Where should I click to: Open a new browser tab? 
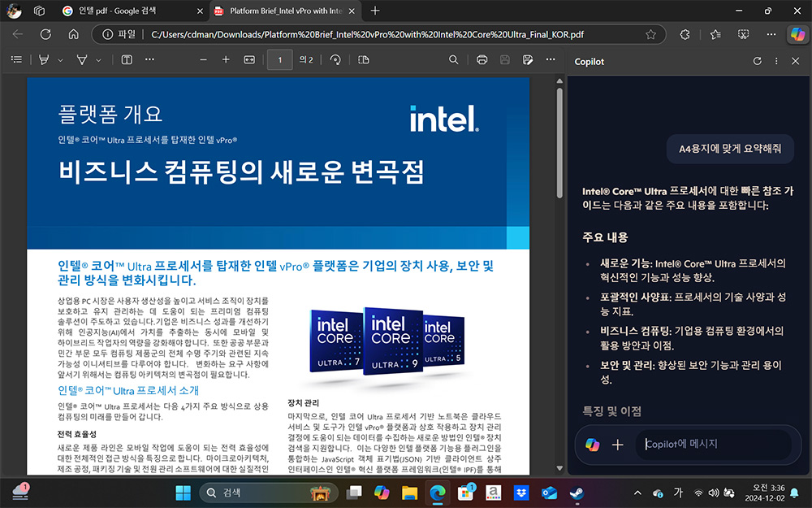tap(375, 11)
